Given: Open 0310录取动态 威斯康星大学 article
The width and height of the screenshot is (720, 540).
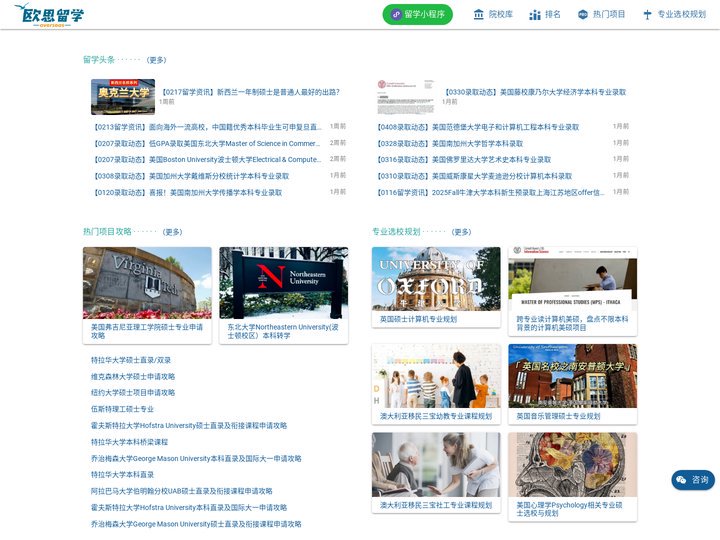Looking at the screenshot, I should [x=474, y=176].
